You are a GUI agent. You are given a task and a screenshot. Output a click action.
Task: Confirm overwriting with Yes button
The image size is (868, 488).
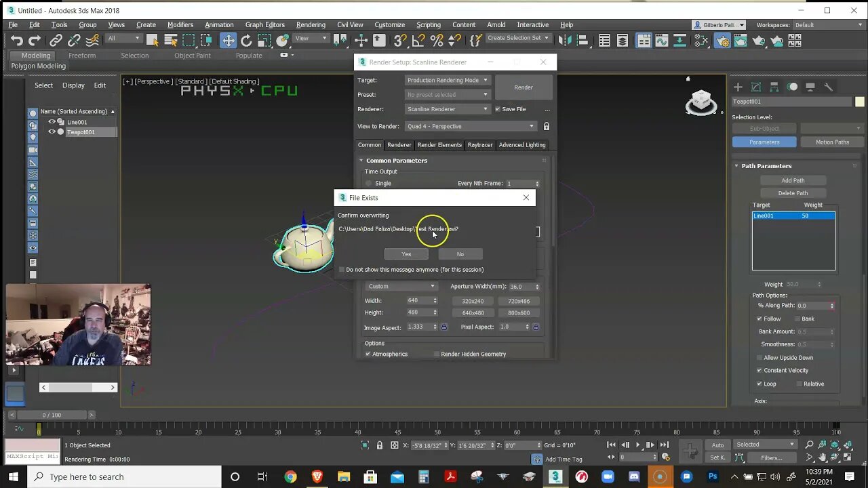pos(406,254)
